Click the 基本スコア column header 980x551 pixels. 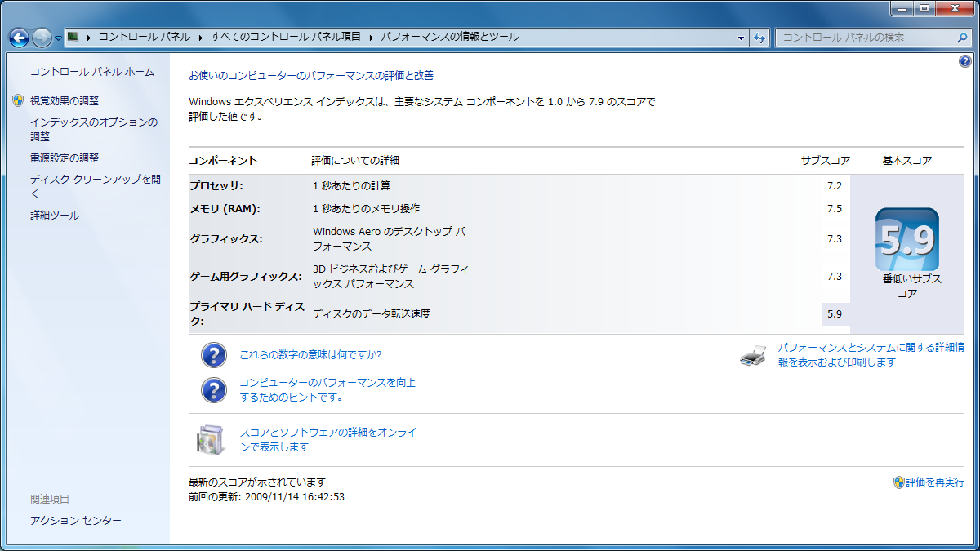(x=907, y=161)
